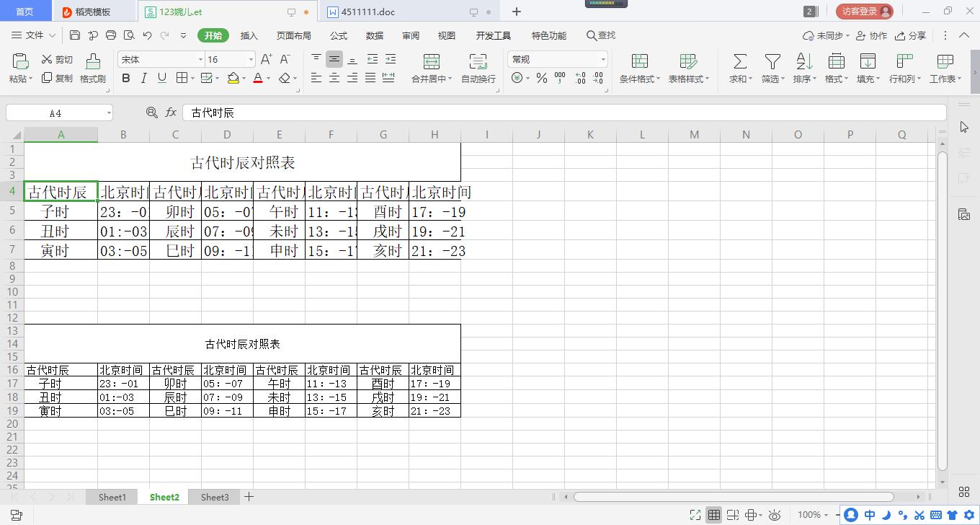Open the font name dropdown showing 宋体
Image resolution: width=980 pixels, height=525 pixels.
coord(200,58)
